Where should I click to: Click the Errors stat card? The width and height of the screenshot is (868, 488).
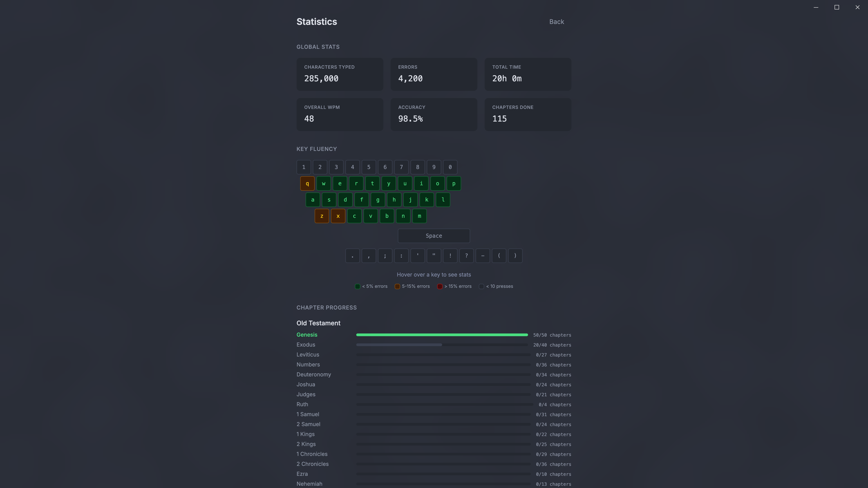(434, 74)
